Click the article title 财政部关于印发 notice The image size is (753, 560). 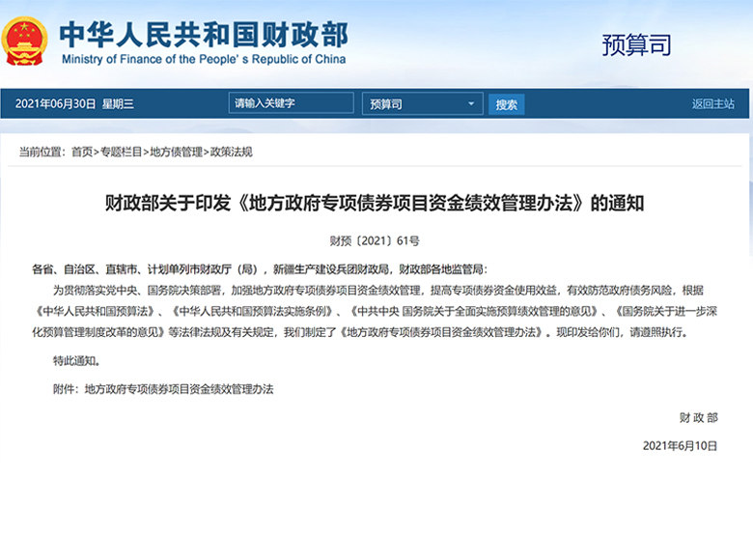(x=375, y=203)
